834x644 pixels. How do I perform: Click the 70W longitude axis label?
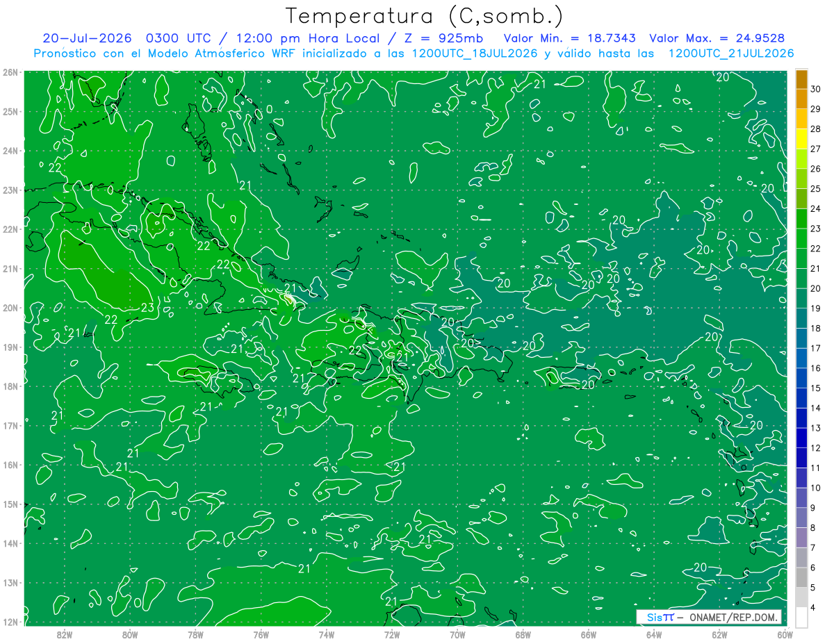click(457, 634)
